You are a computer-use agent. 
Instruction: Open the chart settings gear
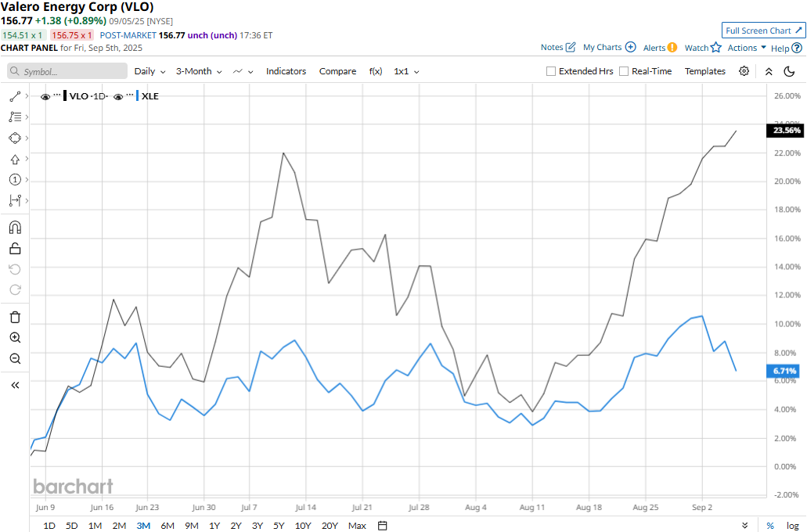point(744,71)
